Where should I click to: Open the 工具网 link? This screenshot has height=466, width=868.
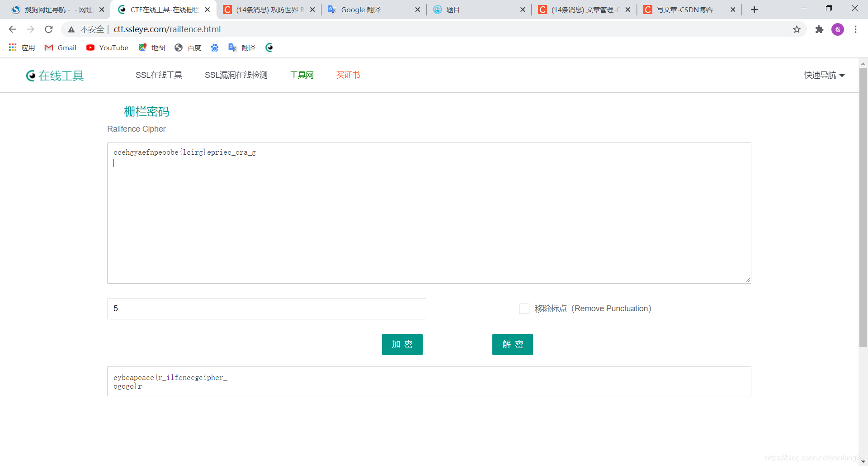[x=302, y=75]
